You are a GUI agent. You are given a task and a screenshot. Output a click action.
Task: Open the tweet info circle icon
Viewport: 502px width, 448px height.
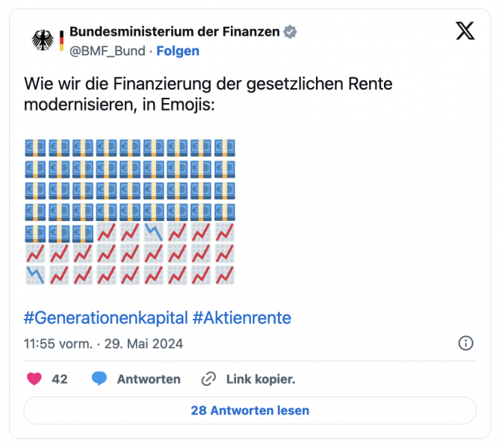pos(465,343)
